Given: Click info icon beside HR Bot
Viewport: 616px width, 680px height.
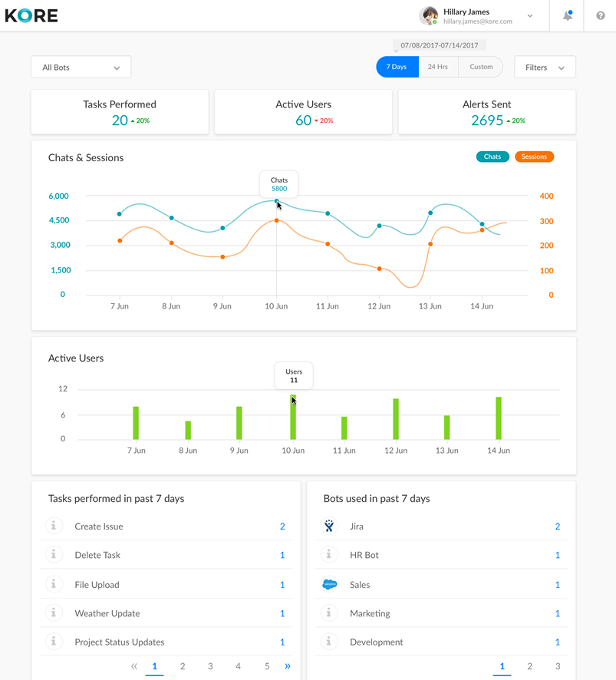Looking at the screenshot, I should click(x=329, y=555).
